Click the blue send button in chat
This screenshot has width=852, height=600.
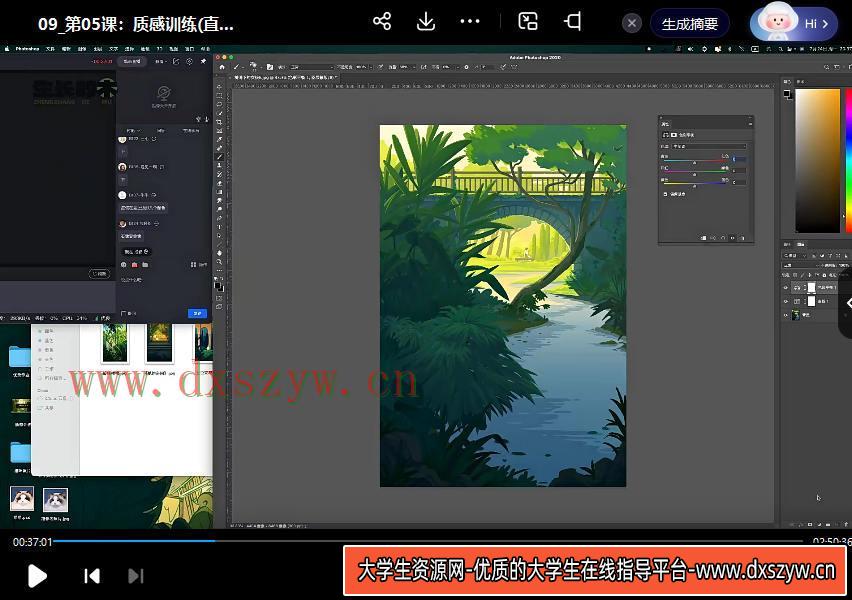coord(197,314)
